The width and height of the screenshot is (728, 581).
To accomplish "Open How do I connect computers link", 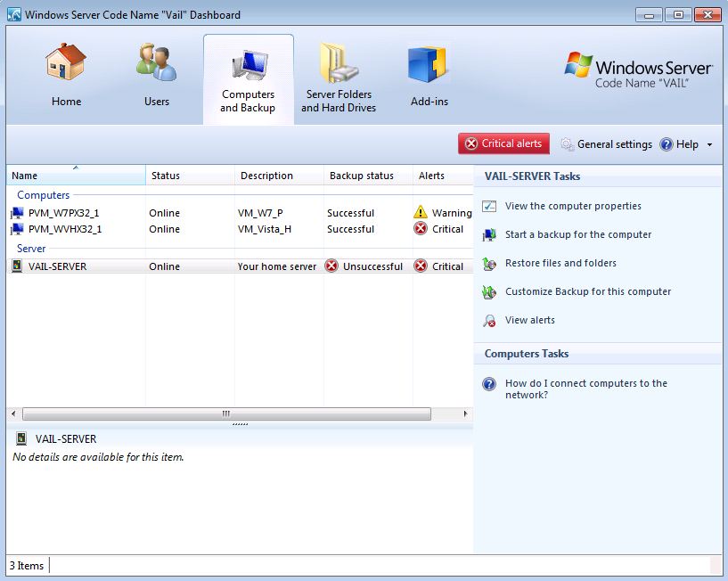I will [586, 389].
